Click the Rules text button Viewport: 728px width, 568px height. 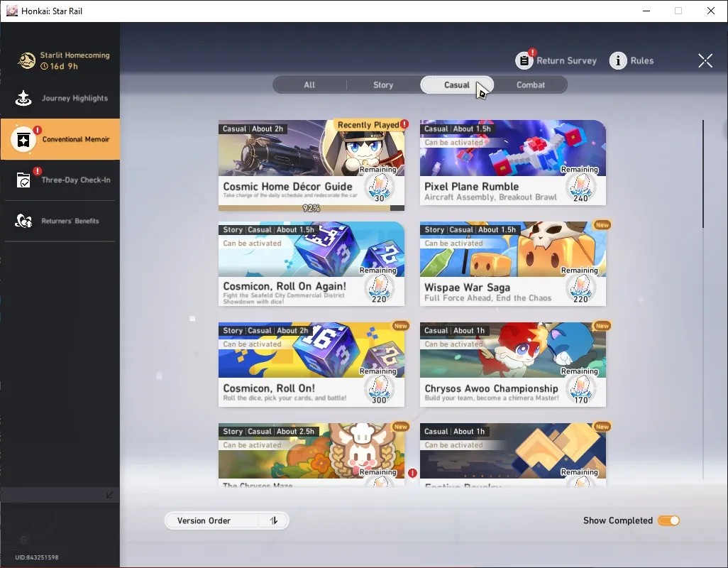coord(642,61)
